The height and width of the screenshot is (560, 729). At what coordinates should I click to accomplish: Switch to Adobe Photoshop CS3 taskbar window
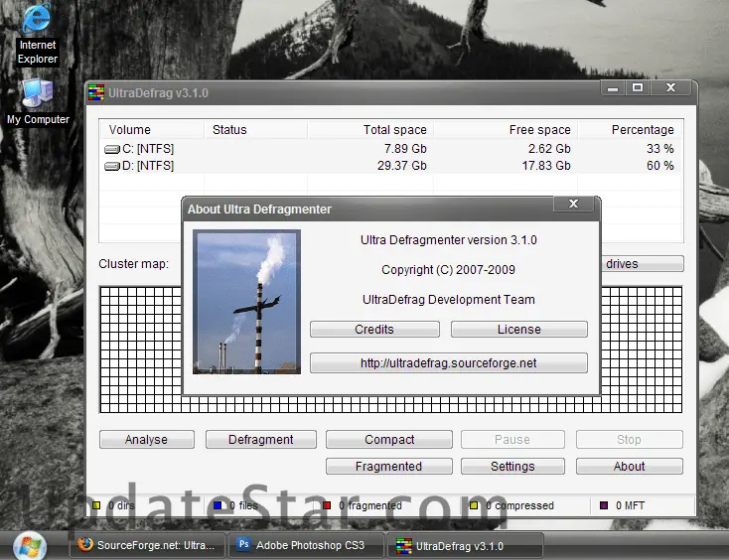(x=306, y=545)
